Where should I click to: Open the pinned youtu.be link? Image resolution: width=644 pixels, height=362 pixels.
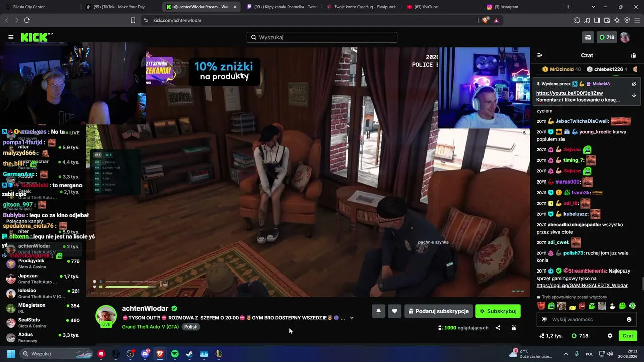(x=570, y=93)
